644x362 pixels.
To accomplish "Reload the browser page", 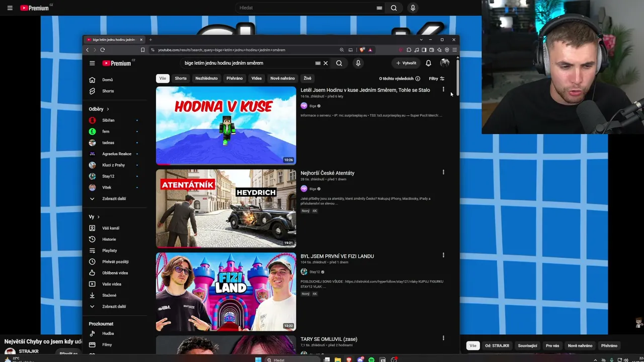I will [x=102, y=50].
